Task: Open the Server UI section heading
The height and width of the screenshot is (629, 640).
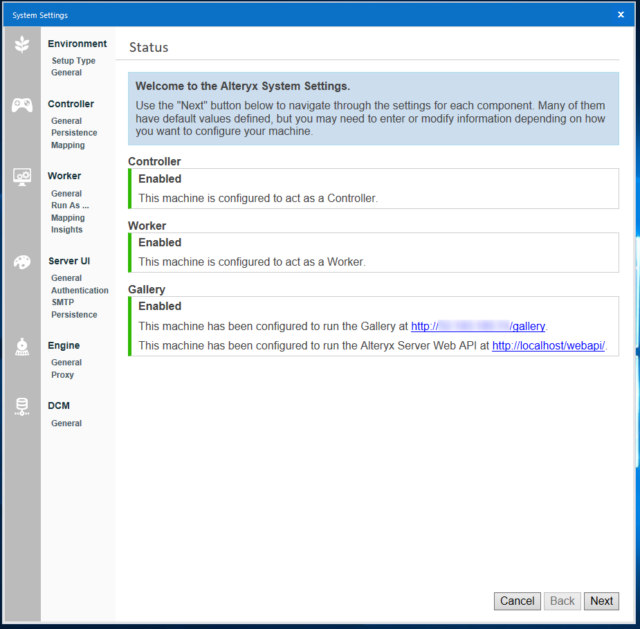Action: coord(69,261)
